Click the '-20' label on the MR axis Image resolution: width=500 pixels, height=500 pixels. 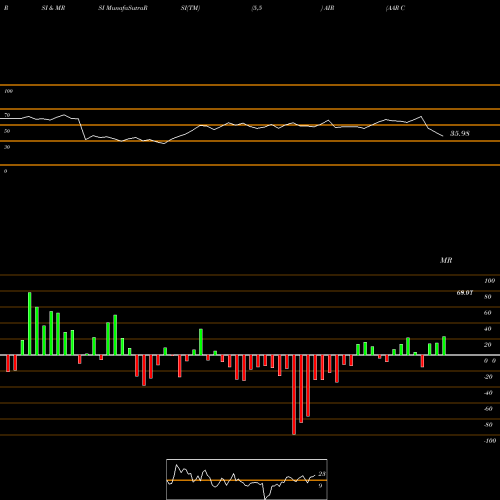[488, 377]
